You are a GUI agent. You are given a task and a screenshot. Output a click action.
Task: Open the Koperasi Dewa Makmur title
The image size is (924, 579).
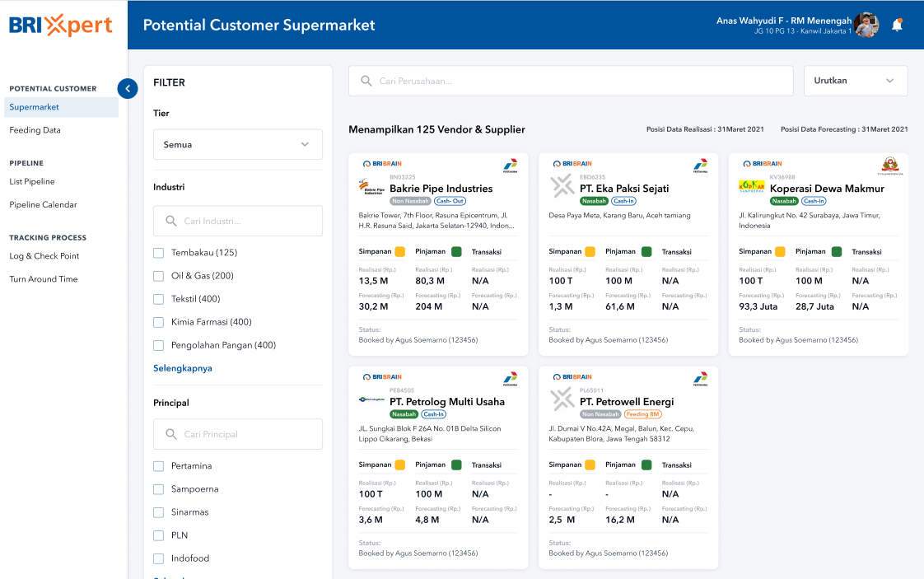coord(827,189)
